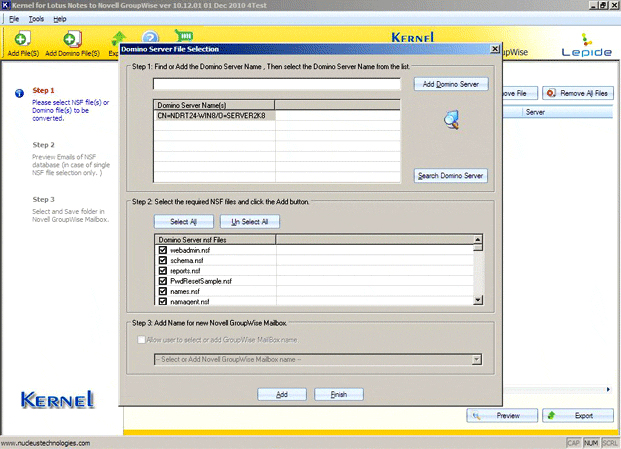Click the green Export arrow toolbar icon
The height and width of the screenshot is (449, 621).
click(x=118, y=40)
